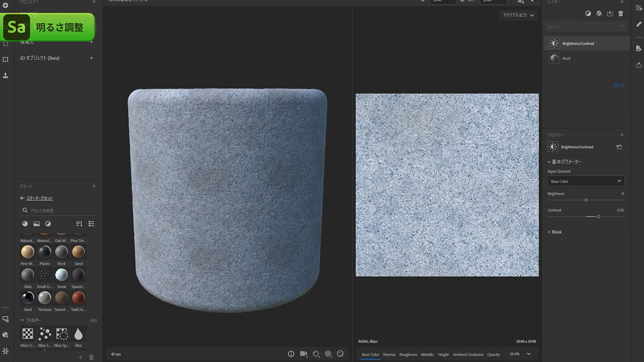The height and width of the screenshot is (362, 644).
Task: Click the Brightness value 0
Action: (623, 194)
